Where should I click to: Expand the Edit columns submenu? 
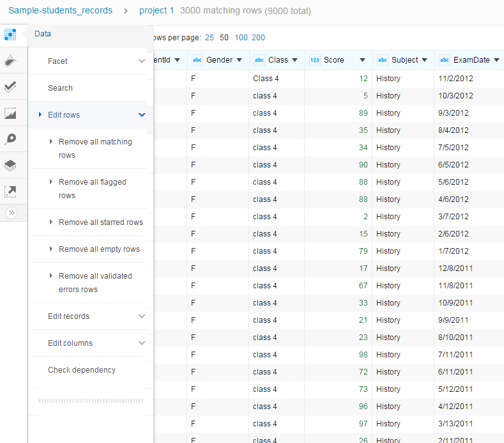pyautogui.click(x=142, y=343)
